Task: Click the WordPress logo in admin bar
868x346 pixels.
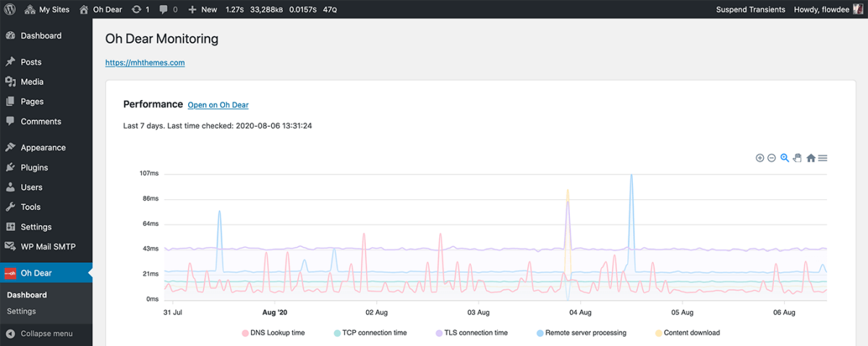Action: pyautogui.click(x=9, y=9)
